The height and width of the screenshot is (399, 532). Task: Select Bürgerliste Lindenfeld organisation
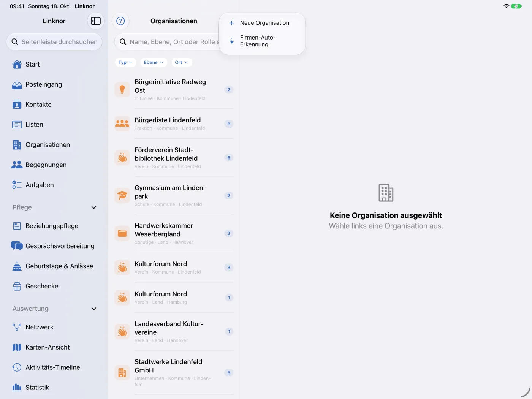click(x=174, y=123)
